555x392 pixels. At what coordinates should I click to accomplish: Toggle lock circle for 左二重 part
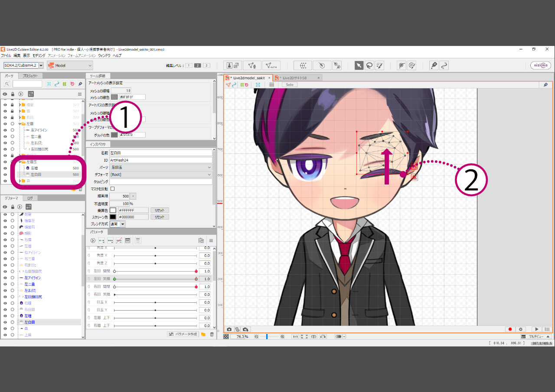(13, 136)
